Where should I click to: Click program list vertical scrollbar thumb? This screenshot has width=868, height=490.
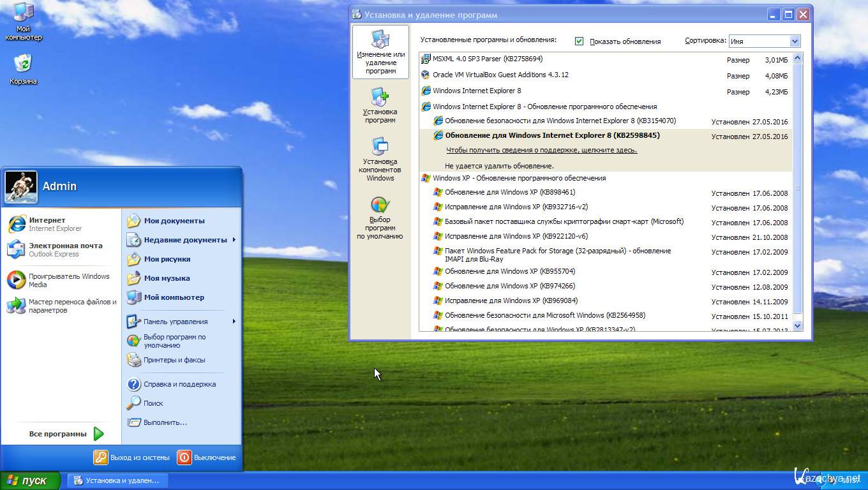[x=797, y=188]
